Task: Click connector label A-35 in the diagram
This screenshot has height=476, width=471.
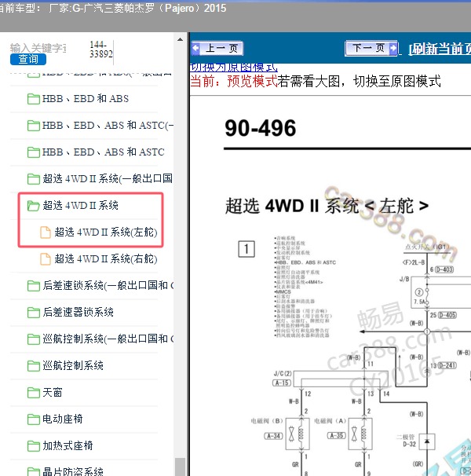Action: 336,436
